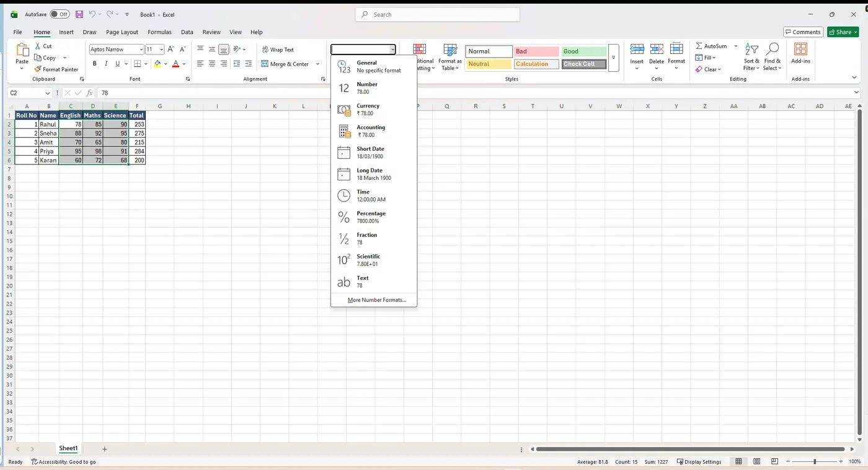Toggle Wrap Text

278,50
